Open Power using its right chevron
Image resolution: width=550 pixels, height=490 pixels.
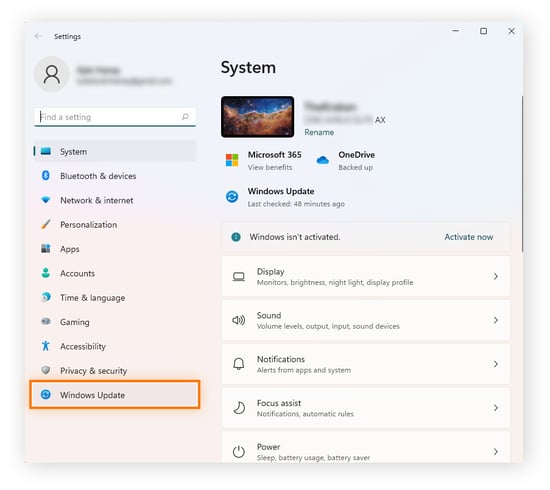coord(496,452)
